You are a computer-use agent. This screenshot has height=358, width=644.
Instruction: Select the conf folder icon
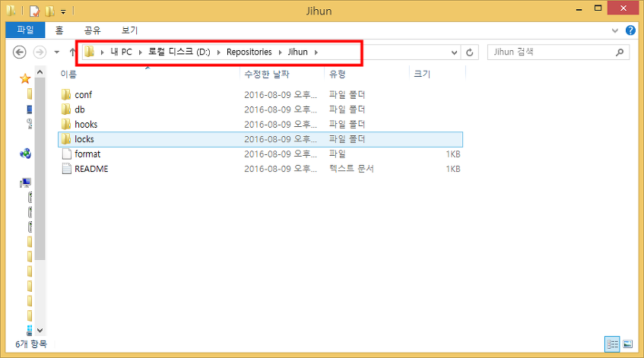(x=66, y=95)
